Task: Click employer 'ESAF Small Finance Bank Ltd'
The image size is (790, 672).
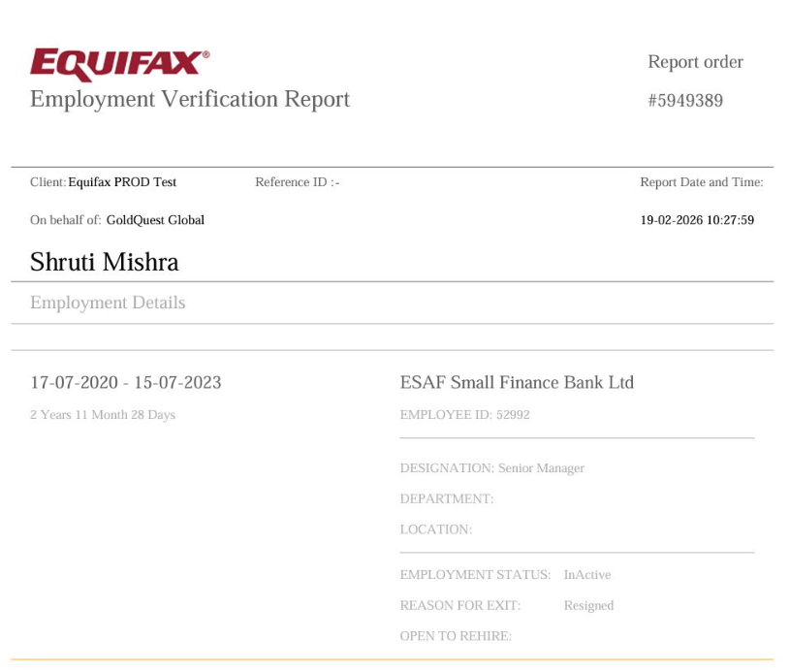Action: tap(517, 383)
